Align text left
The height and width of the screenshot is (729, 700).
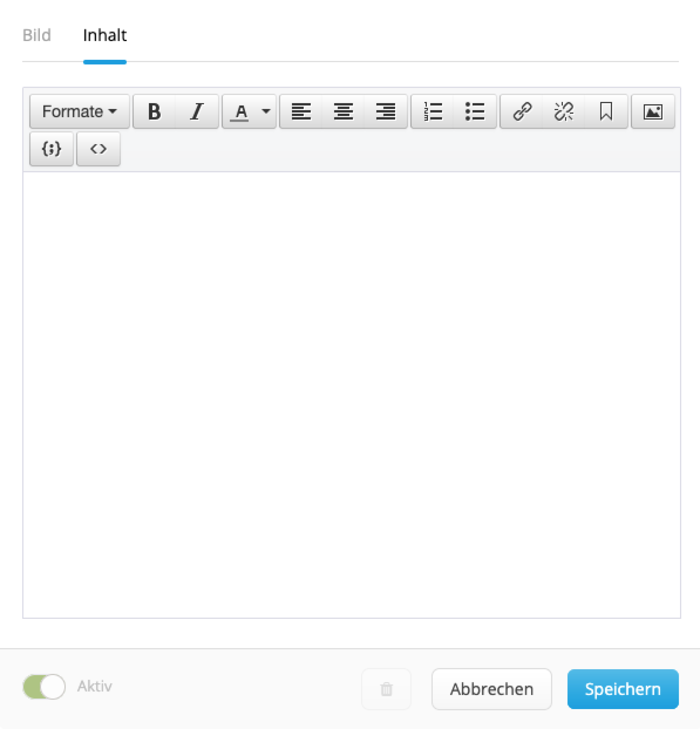click(301, 112)
